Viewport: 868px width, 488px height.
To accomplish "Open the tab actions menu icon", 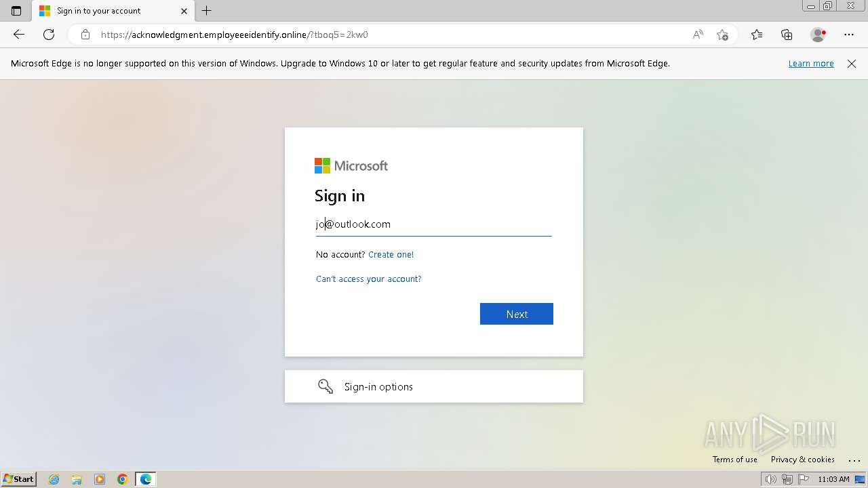I will [16, 11].
